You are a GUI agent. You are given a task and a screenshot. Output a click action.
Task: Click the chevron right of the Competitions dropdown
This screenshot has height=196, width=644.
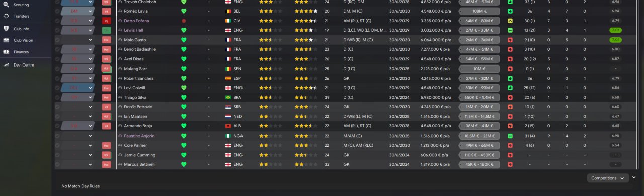[634, 177]
